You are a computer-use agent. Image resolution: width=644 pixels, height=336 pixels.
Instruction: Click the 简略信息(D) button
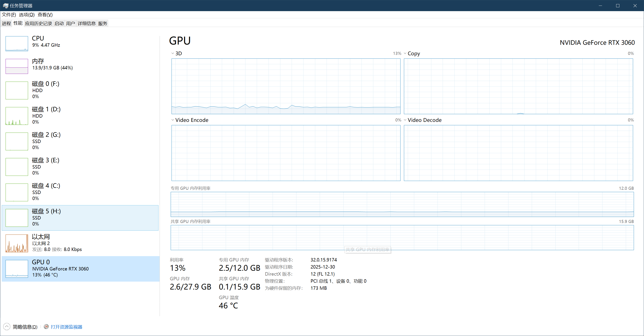tap(25, 327)
